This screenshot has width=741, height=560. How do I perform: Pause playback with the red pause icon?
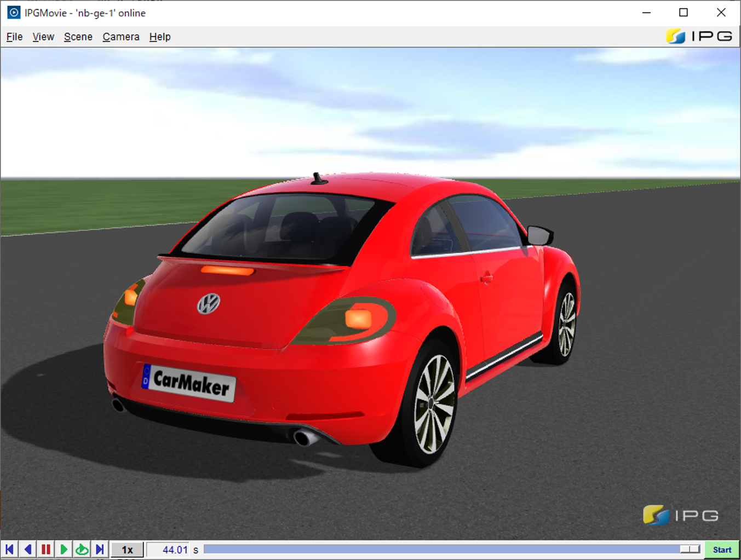tap(45, 550)
